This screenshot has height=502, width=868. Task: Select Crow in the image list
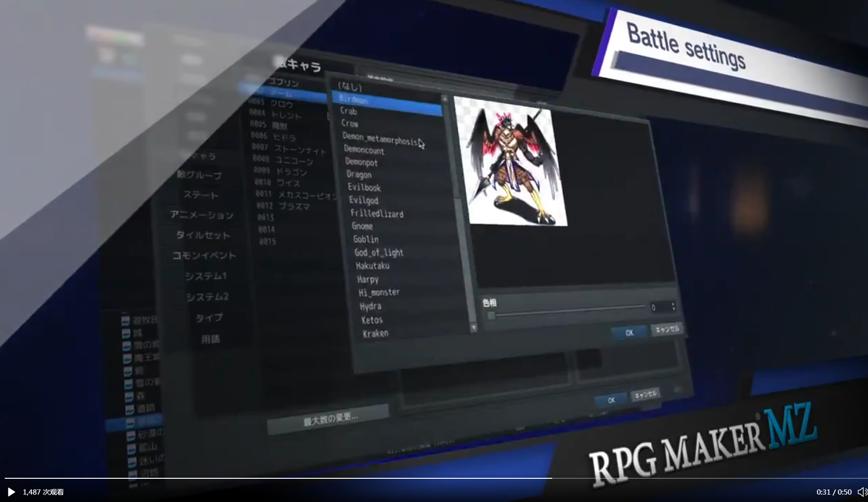click(x=350, y=124)
